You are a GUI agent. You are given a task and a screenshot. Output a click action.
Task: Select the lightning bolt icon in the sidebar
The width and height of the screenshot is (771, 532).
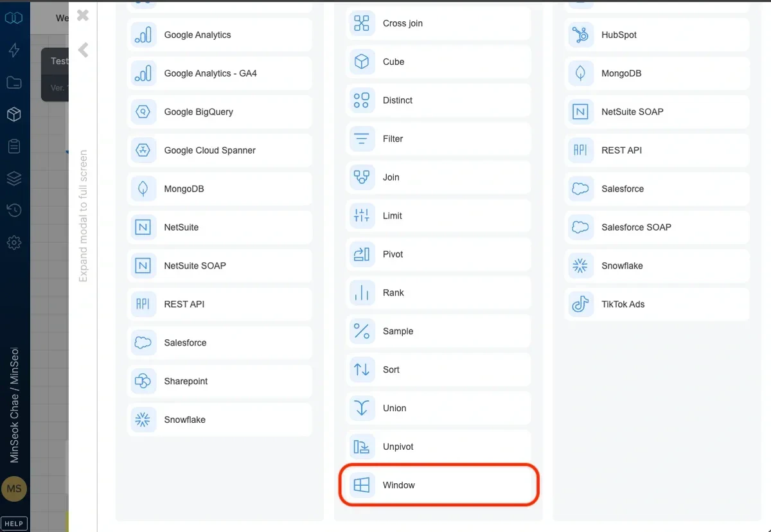coord(14,50)
